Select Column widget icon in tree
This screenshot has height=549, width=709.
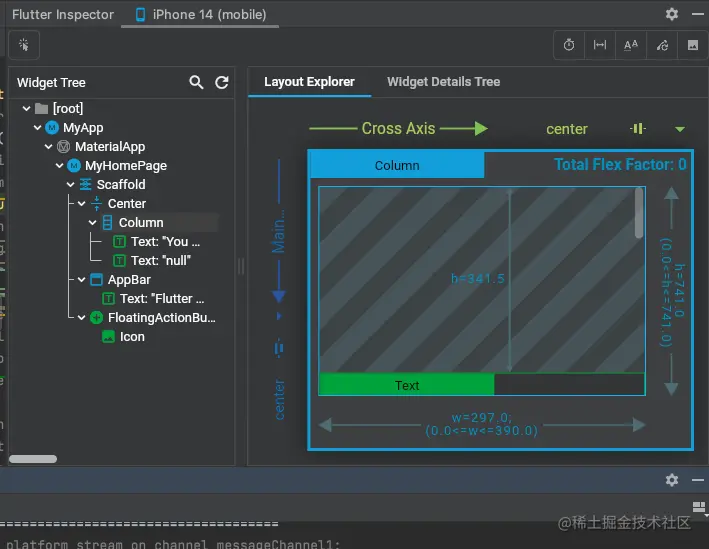108,222
